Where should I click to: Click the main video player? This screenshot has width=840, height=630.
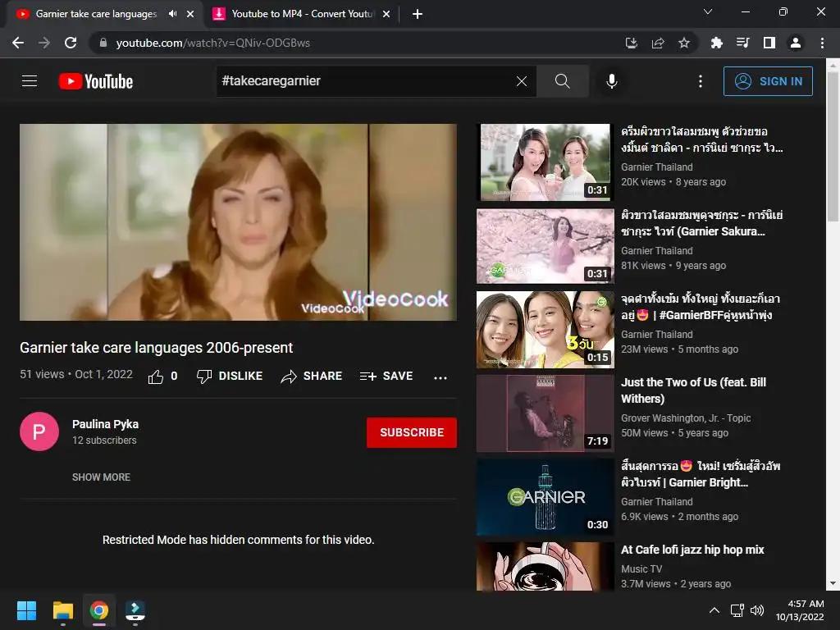(x=239, y=222)
